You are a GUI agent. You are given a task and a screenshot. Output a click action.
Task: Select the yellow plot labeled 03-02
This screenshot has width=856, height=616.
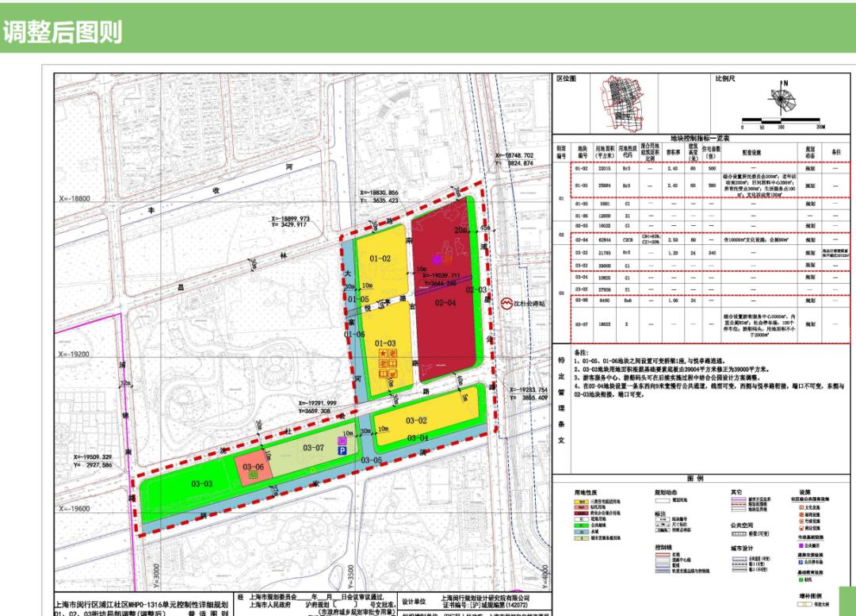click(x=417, y=420)
